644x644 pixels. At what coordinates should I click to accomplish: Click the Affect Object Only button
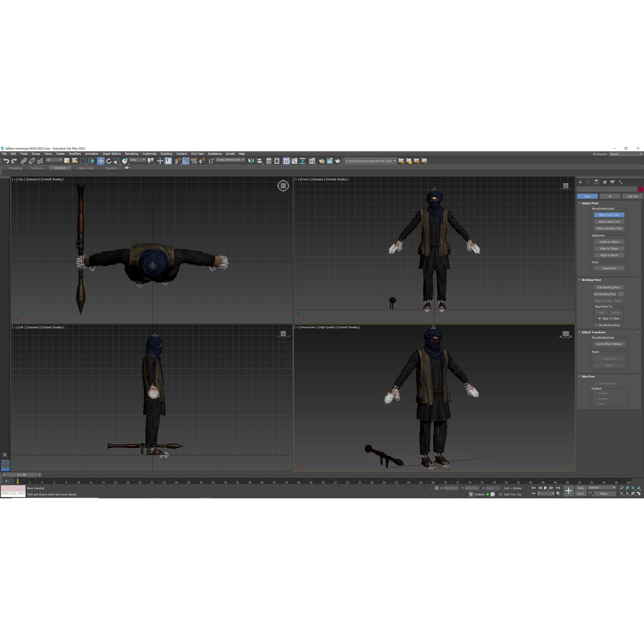609,221
